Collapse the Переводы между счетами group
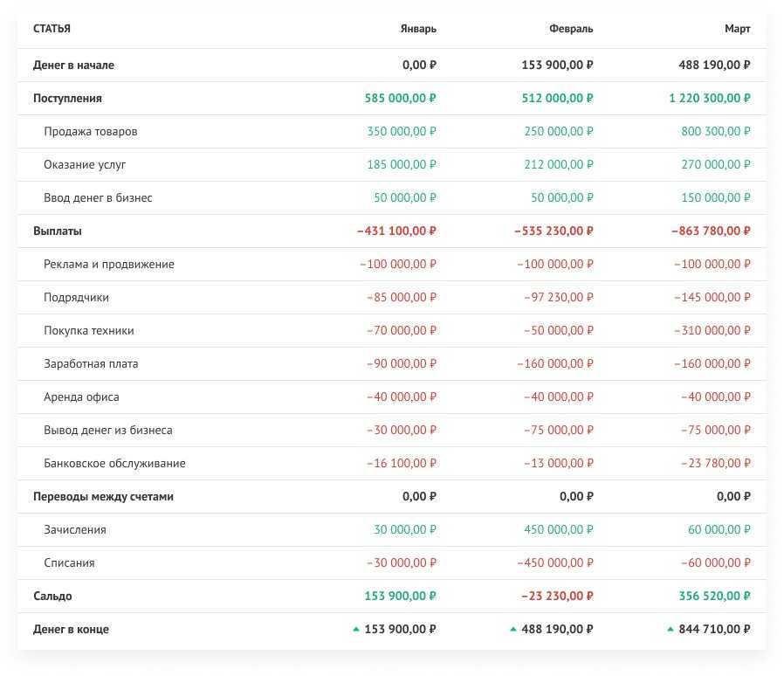Image resolution: width=784 pixels, height=676 pixels. (x=103, y=497)
